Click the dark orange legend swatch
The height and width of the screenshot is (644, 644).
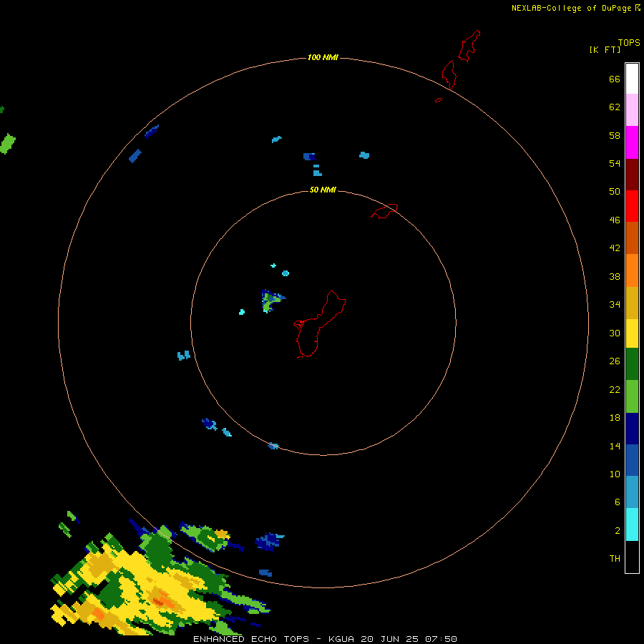pos(632,238)
